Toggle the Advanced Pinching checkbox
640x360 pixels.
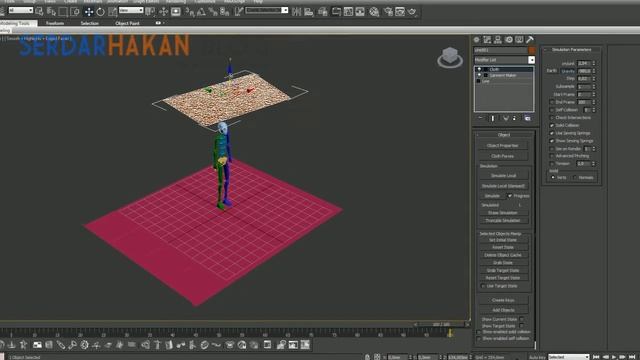pyautogui.click(x=551, y=156)
